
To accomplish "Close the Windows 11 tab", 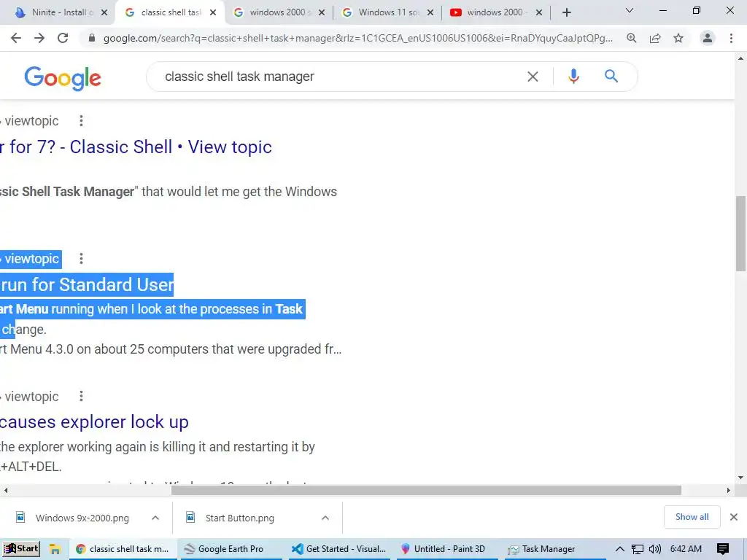I will 430,12.
